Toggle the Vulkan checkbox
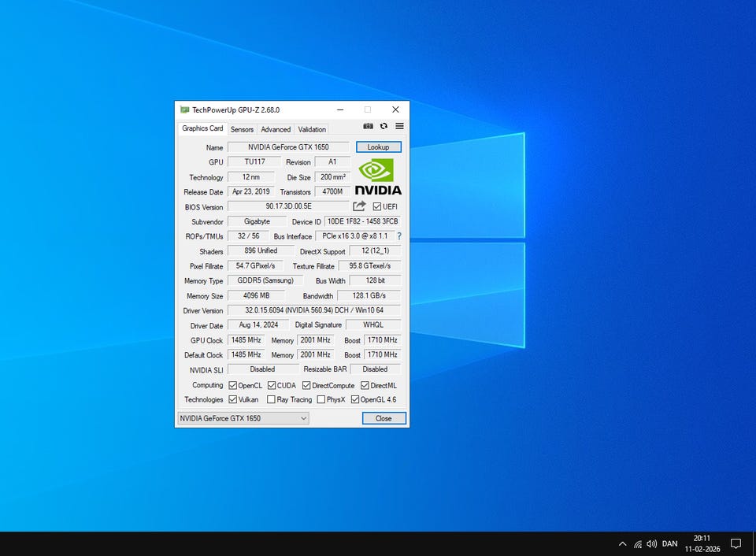Image resolution: width=756 pixels, height=556 pixels. 233,399
